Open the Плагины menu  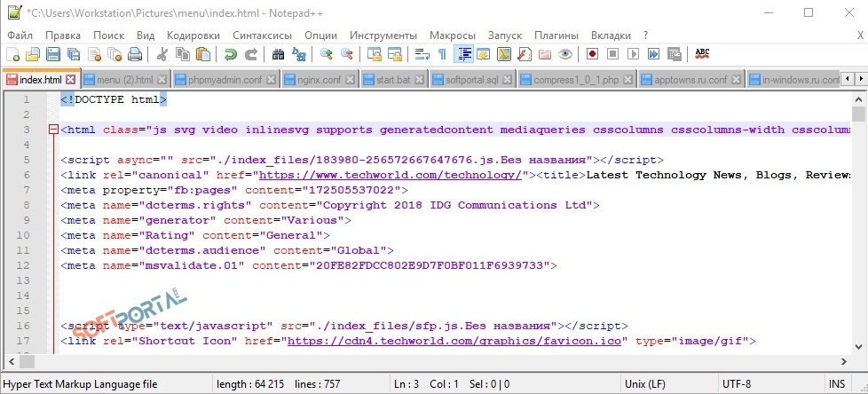[556, 35]
